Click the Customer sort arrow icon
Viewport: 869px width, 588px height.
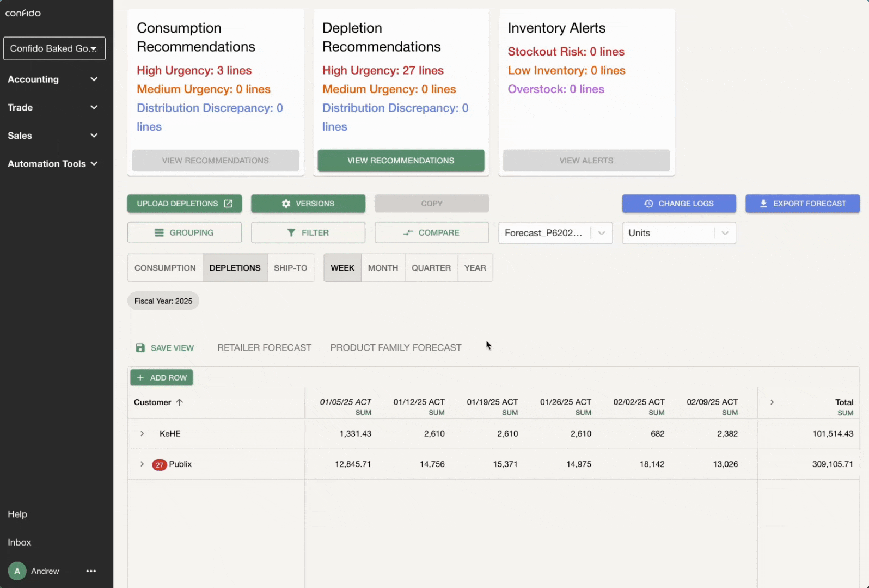point(179,402)
